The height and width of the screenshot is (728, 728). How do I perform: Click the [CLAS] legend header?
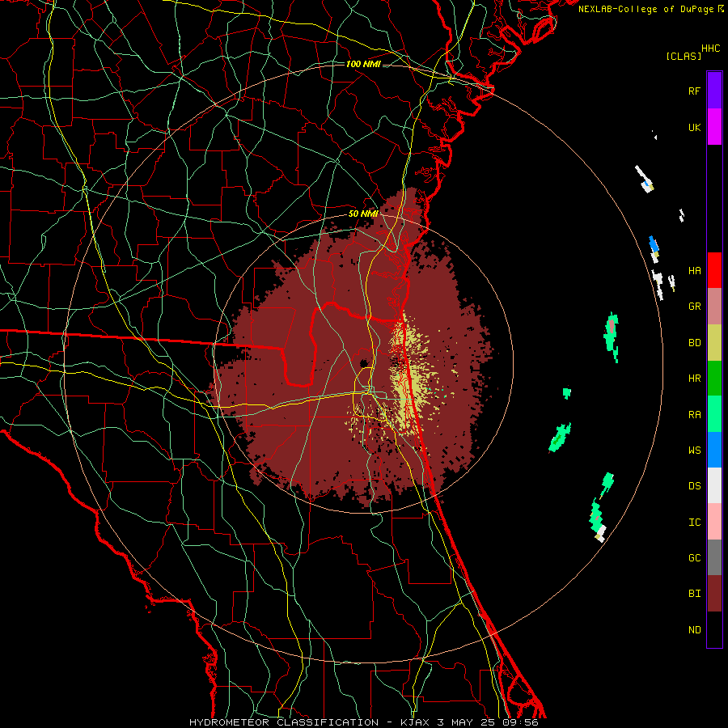coord(684,56)
